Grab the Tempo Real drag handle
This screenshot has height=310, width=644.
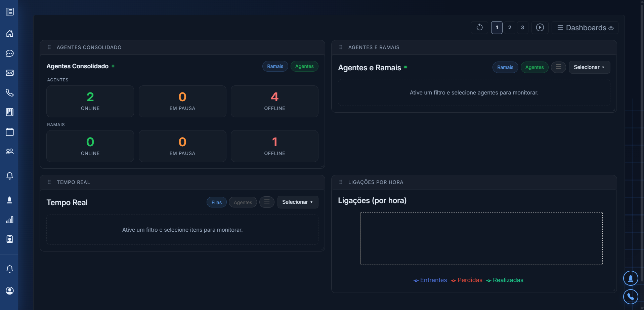[x=49, y=182]
